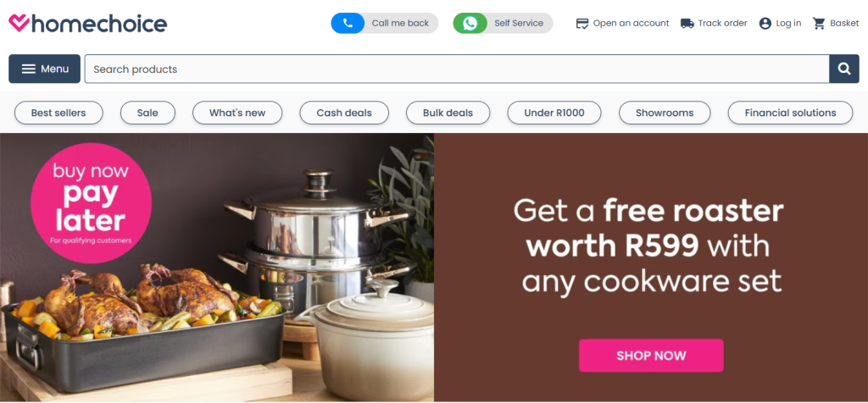The height and width of the screenshot is (403, 868).
Task: Open the hamburger Menu button
Action: click(44, 69)
